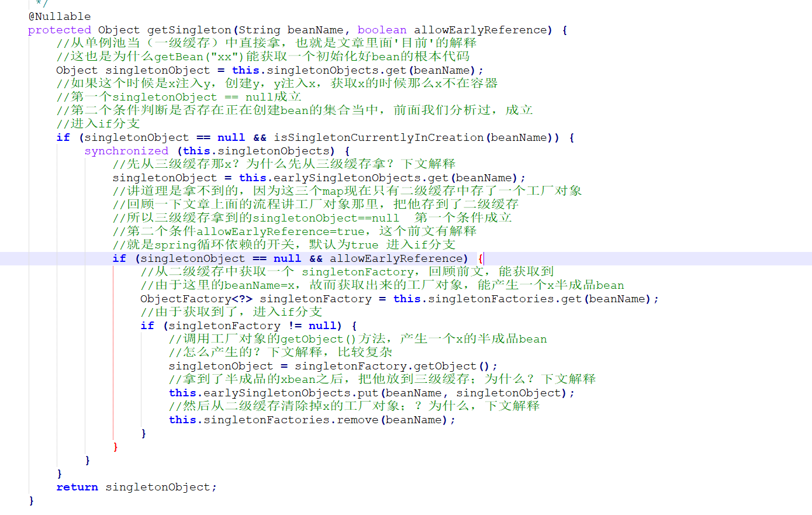Click the null literal in the first if
The height and width of the screenshot is (515, 812).
click(231, 137)
